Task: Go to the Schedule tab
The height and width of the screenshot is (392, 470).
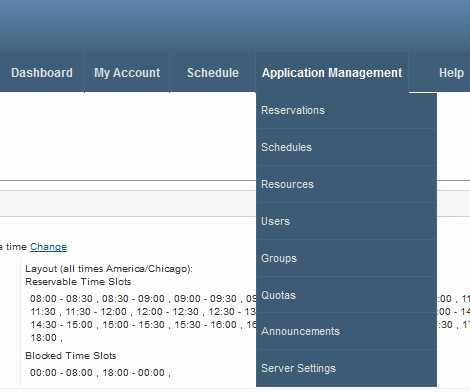Action: tap(213, 73)
